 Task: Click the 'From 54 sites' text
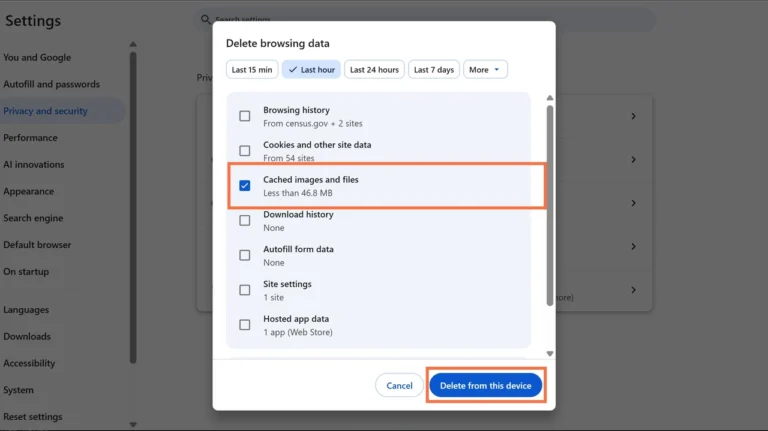pyautogui.click(x=288, y=158)
